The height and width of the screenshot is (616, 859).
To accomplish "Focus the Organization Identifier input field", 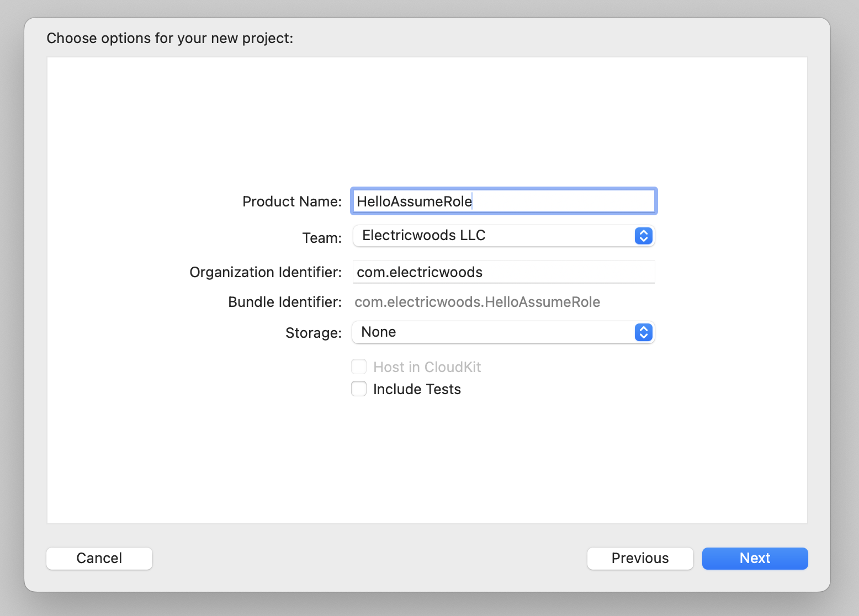I will coord(503,272).
